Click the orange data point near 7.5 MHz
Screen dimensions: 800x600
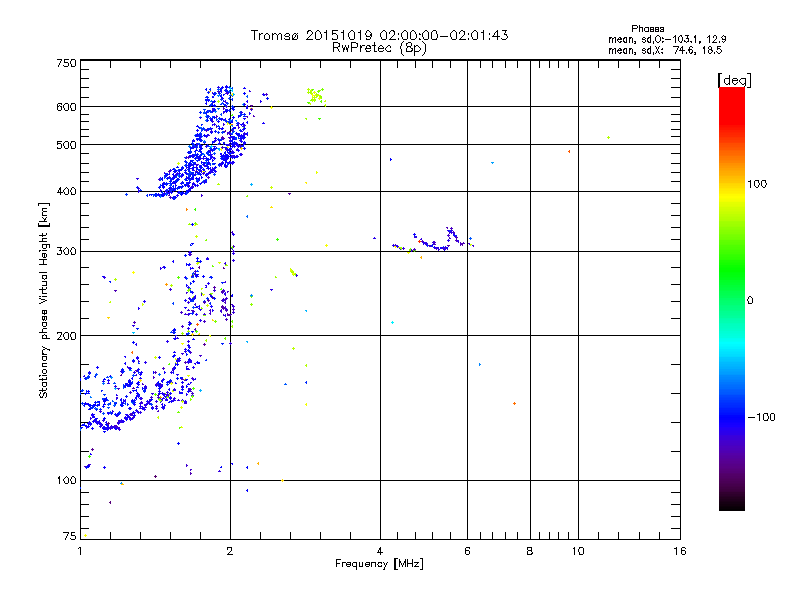(x=514, y=404)
